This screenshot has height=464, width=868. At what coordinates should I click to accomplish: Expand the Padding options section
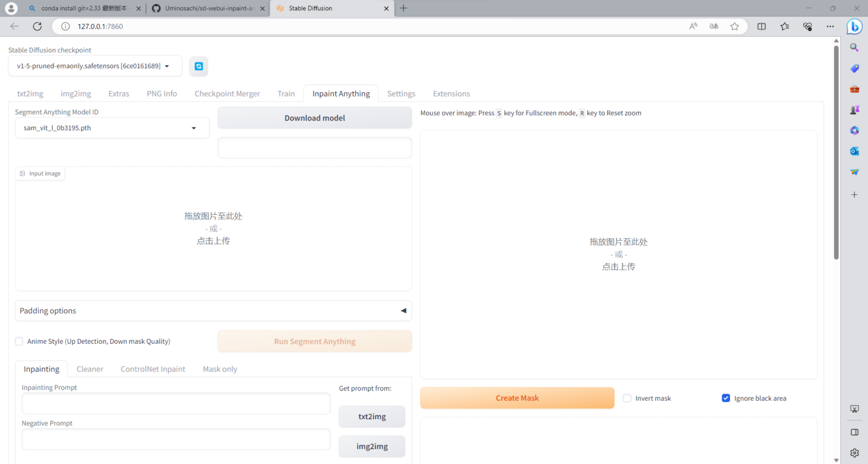pyautogui.click(x=213, y=311)
